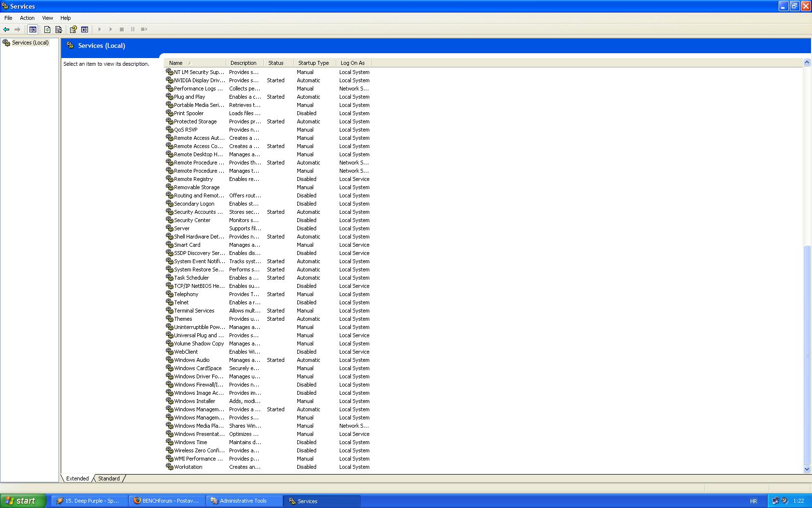This screenshot has width=812, height=508.
Task: Click the Services (Local) tree node
Action: (x=30, y=43)
